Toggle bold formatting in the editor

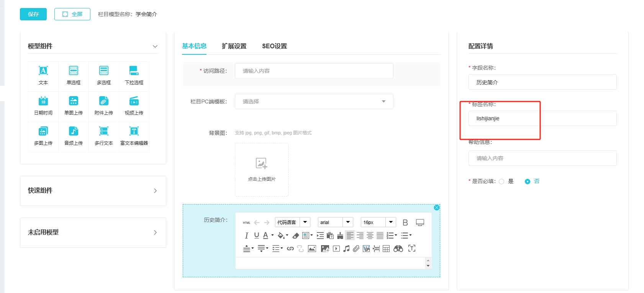[405, 223]
